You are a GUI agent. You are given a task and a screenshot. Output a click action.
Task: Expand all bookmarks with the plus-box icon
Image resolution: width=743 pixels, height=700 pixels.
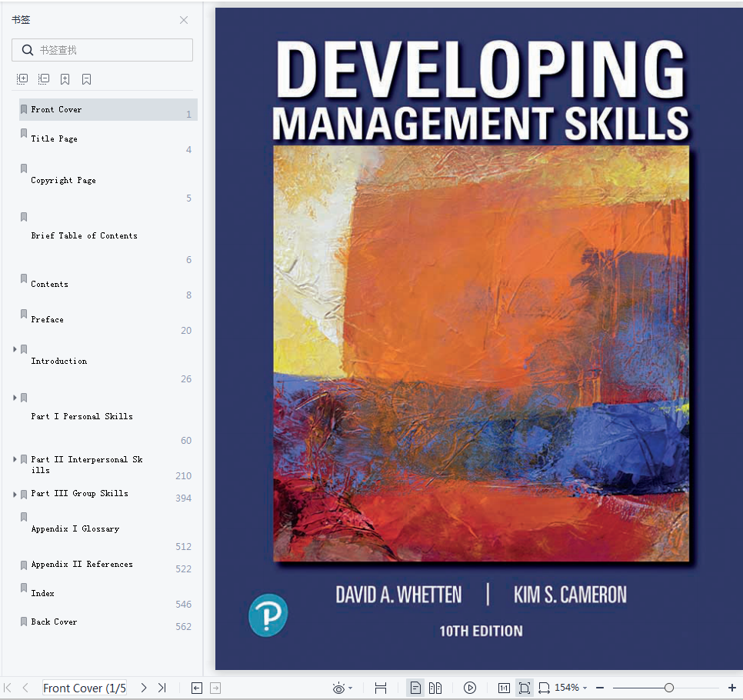22,79
